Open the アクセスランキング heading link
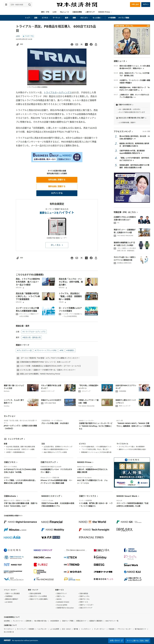This screenshot has width=154, height=644. (123, 131)
